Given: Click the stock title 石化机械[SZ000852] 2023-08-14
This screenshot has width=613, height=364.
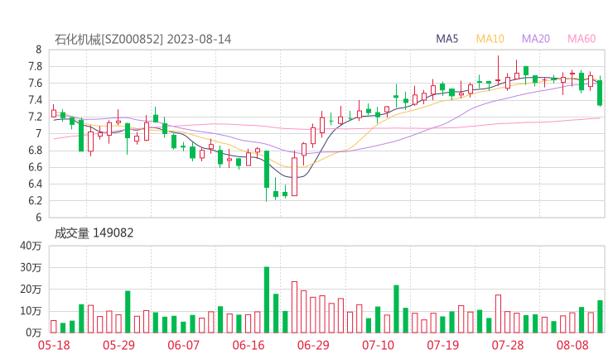Looking at the screenshot, I should pos(142,40).
